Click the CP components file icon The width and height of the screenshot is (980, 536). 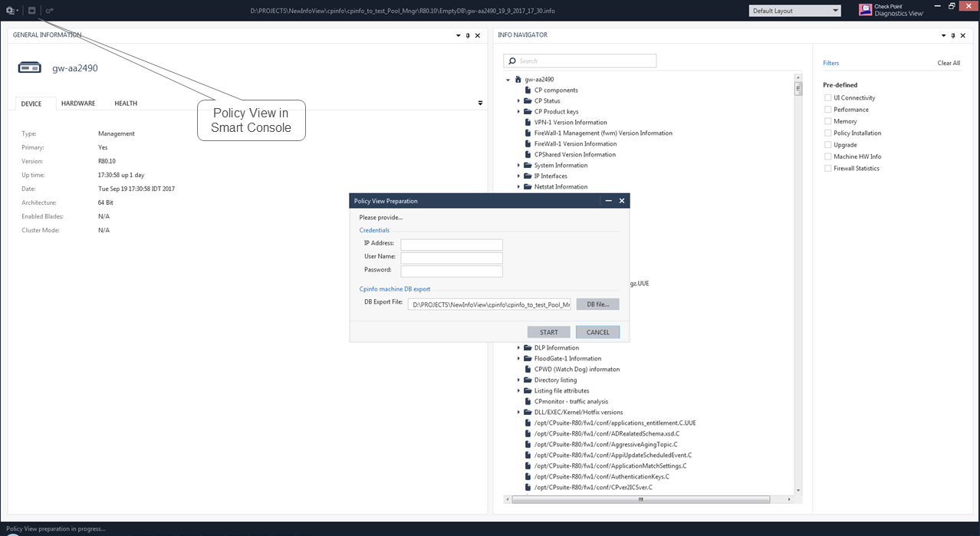528,90
